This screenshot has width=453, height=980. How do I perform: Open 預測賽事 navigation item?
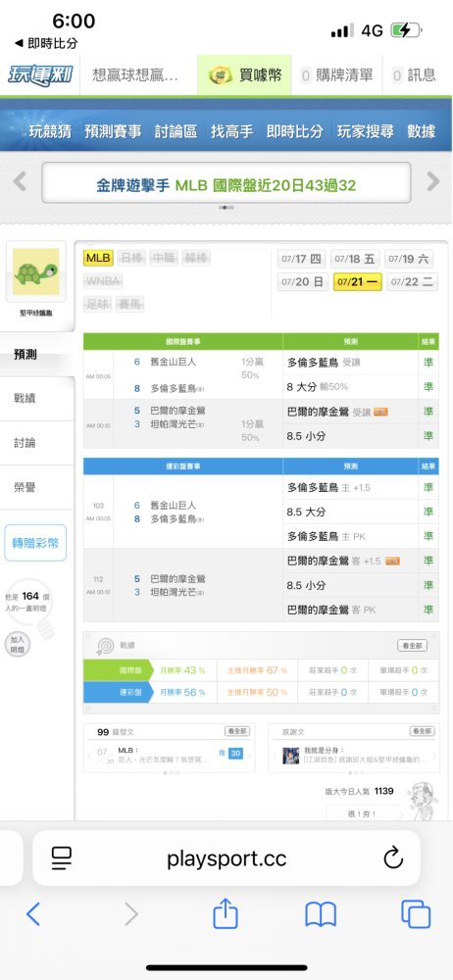[114, 131]
